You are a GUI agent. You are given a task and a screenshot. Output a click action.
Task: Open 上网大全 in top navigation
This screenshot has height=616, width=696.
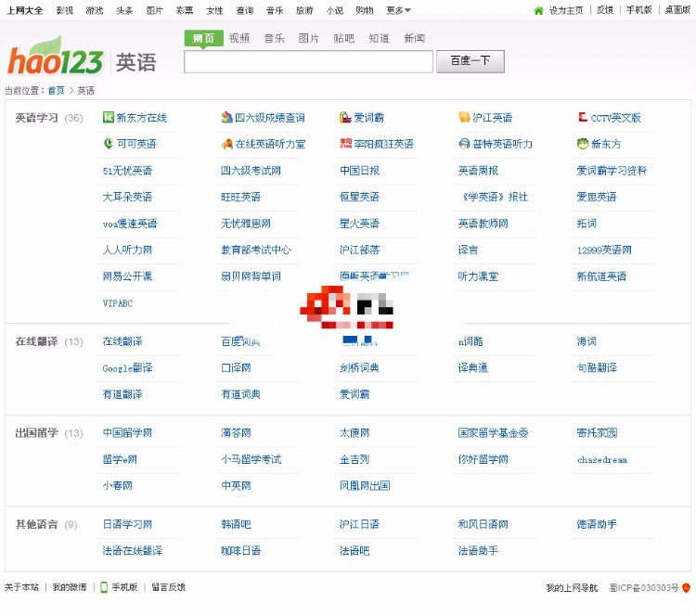[x=25, y=10]
